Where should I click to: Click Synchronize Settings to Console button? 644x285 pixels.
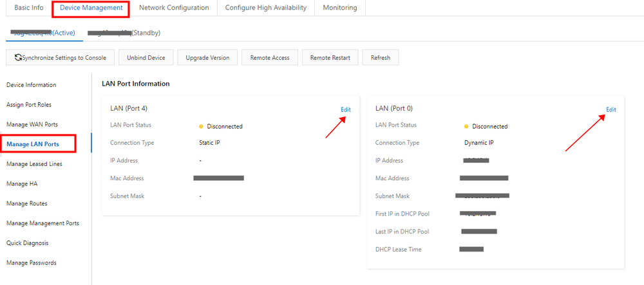[61, 58]
